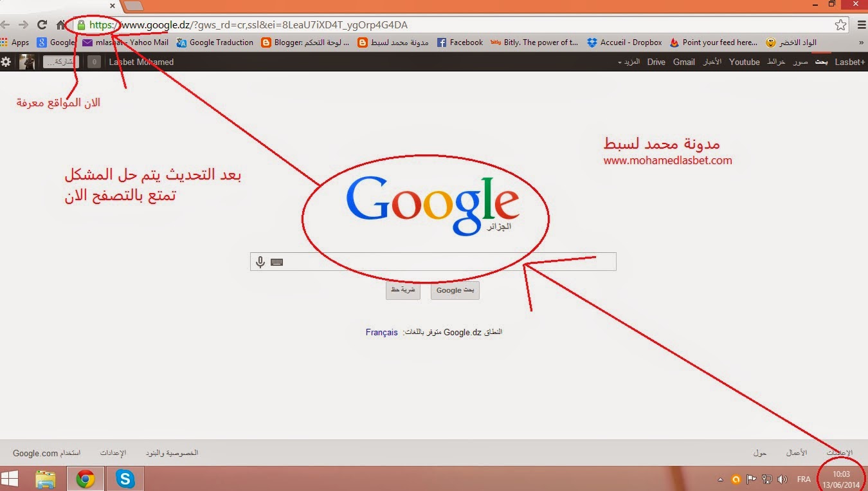The width and height of the screenshot is (868, 491).
Task: Open خرائط from the Google bar
Action: [776, 62]
